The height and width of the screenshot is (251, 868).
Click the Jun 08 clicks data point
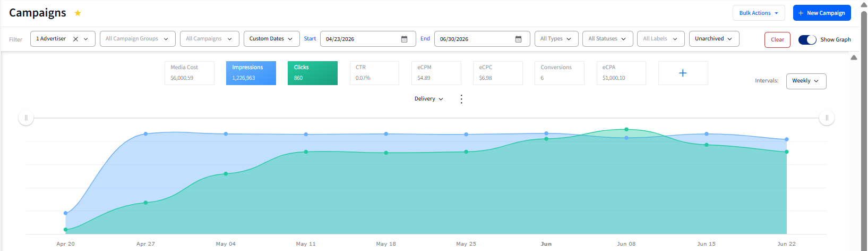point(626,129)
